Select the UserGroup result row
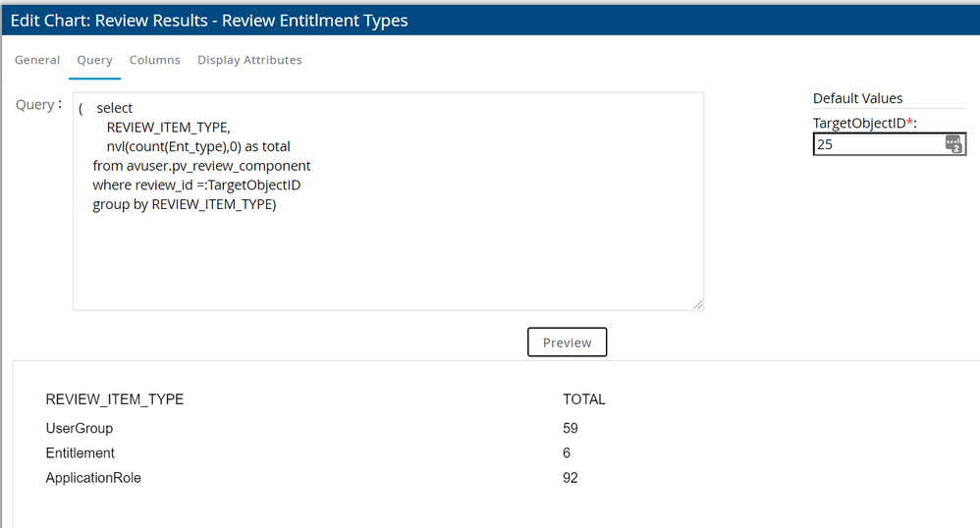980x528 pixels. [x=80, y=428]
